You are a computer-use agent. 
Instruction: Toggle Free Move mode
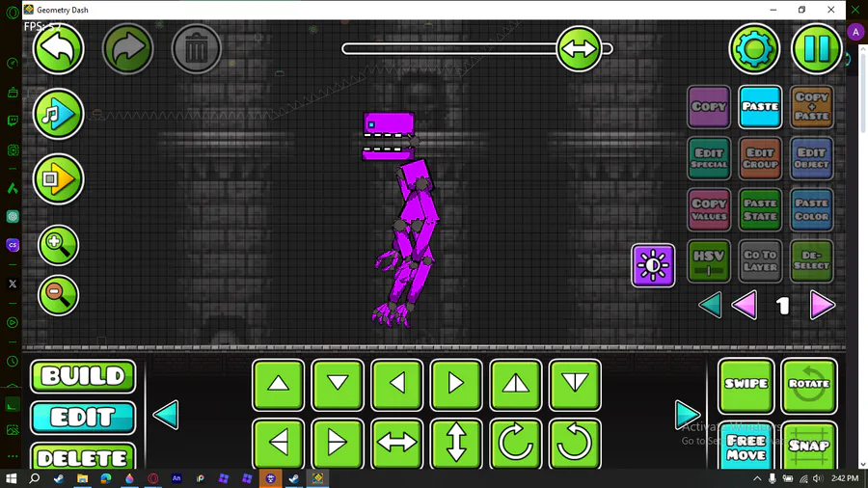pos(746,446)
